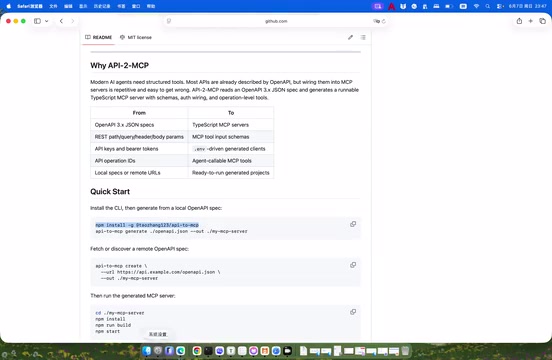The width and height of the screenshot is (552, 360).
Task: Click the '.env-driven generated clients' cell
Action: [231, 149]
